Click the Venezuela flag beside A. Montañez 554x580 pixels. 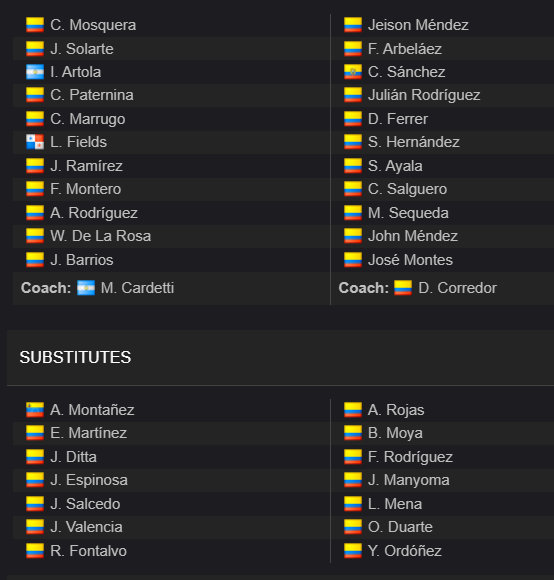[x=35, y=410]
